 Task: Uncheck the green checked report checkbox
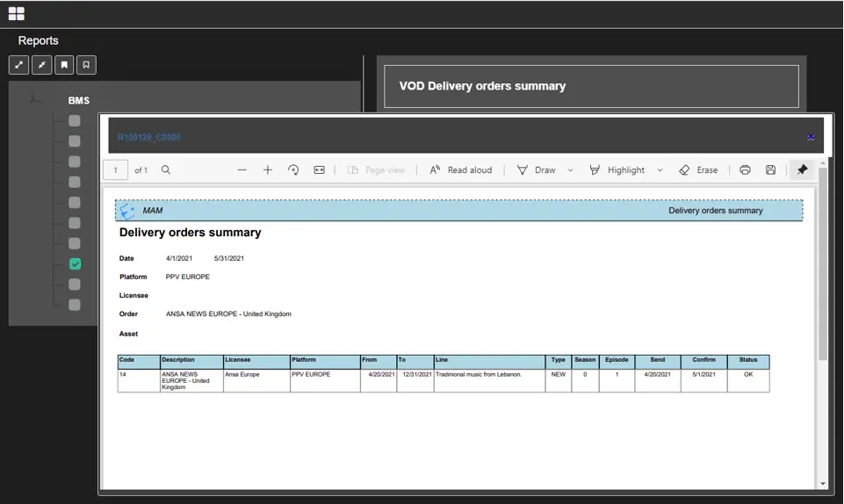(x=75, y=264)
